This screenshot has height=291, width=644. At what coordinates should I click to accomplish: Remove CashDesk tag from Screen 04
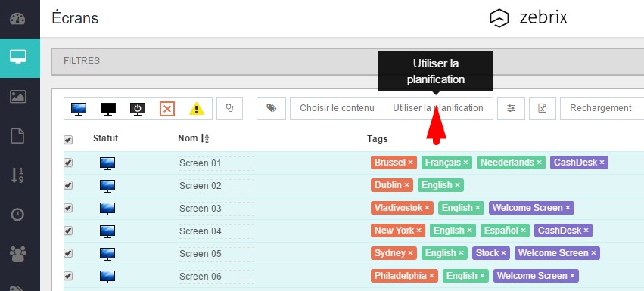click(586, 231)
